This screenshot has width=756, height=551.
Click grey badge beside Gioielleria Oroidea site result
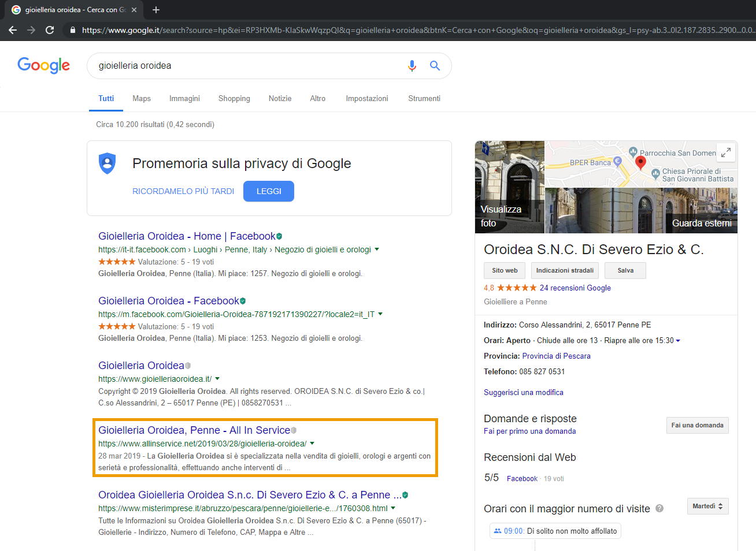pyautogui.click(x=188, y=366)
